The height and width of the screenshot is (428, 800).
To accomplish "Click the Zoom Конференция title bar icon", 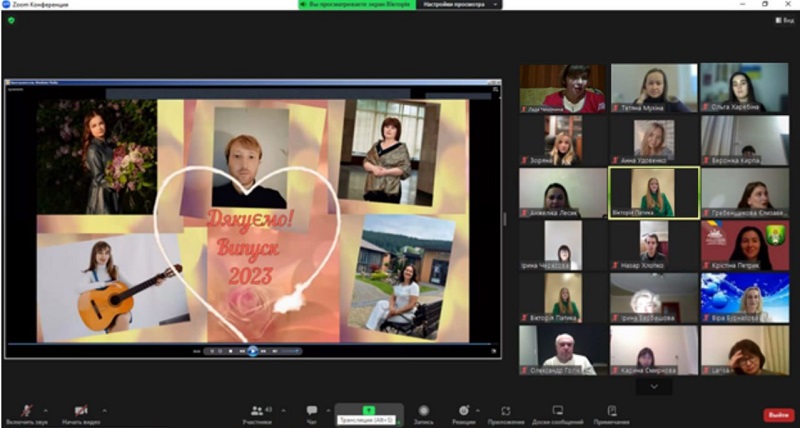I will click(6, 4).
